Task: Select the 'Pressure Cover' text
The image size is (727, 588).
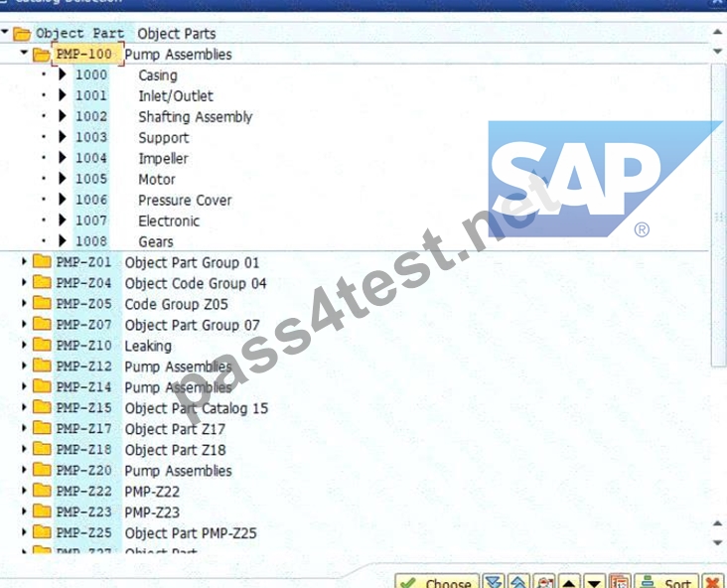Action: (185, 200)
